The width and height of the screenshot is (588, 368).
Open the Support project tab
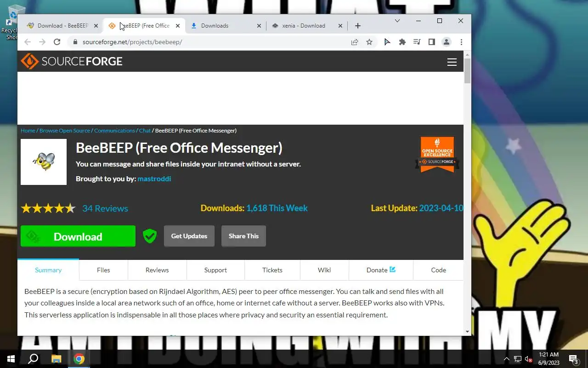215,270
